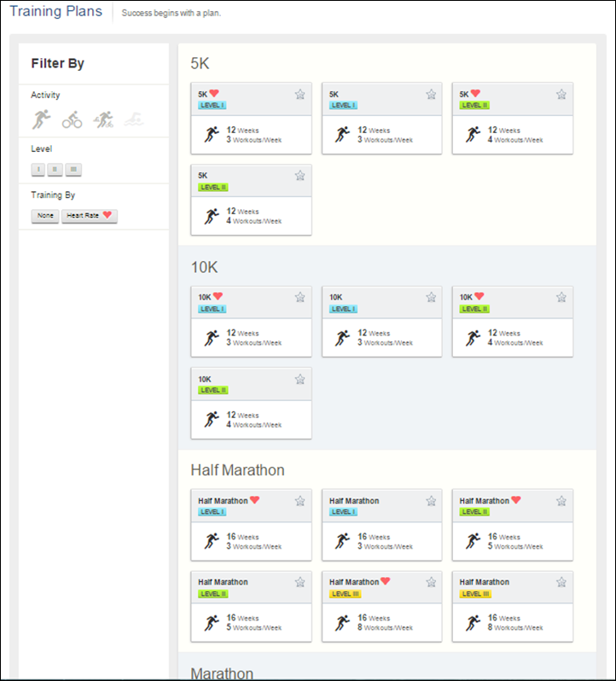Favorite the Half Marathon Level III heart rate plan
Screen dimensions: 616x681
[x=431, y=582]
